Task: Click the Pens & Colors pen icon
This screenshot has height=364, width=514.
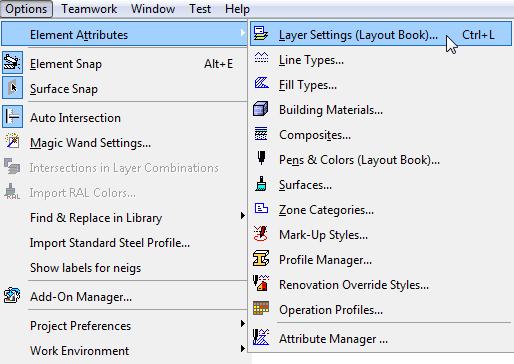Action: coord(262,158)
